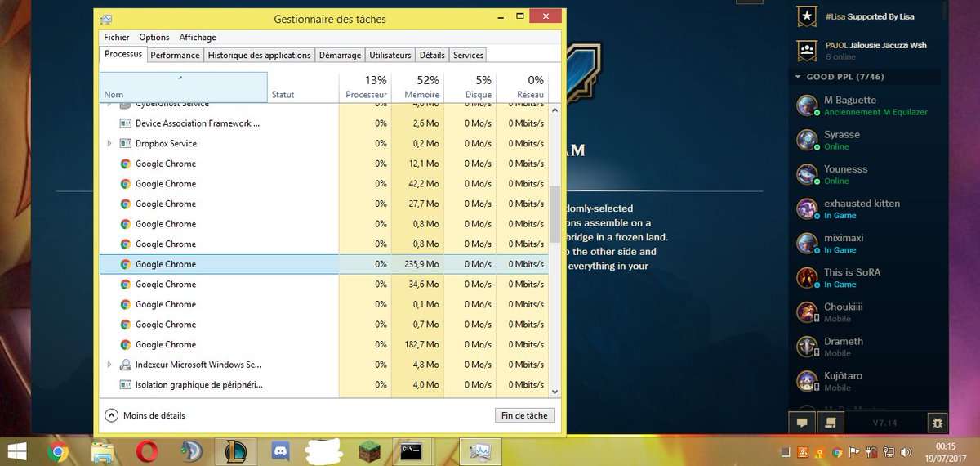Switch to the Services tab
Screen dimensions: 980x466
point(469,55)
